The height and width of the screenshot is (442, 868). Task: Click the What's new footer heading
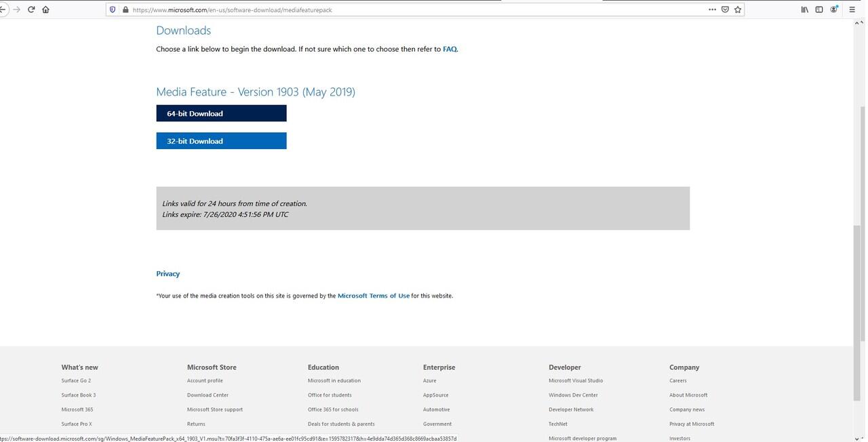click(x=79, y=367)
